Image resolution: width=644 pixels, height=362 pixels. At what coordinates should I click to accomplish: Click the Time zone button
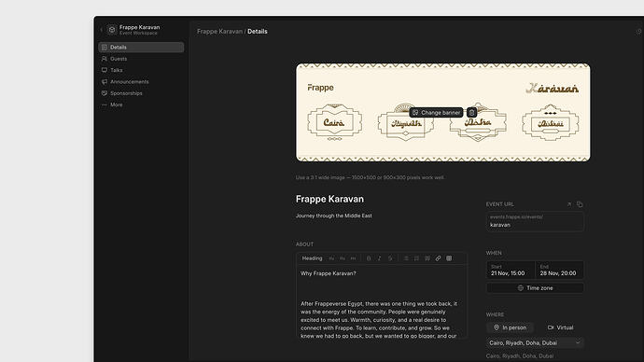point(535,288)
